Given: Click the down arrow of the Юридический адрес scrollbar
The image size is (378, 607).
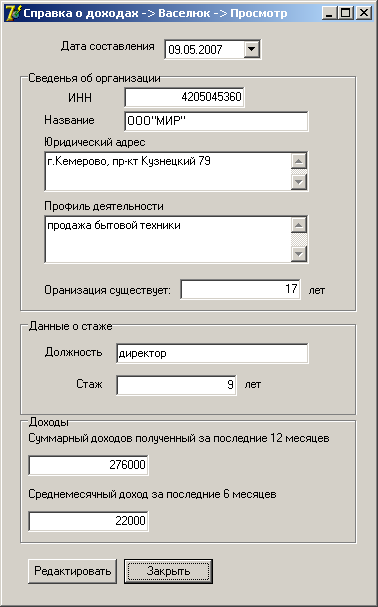Looking at the screenshot, I should [x=299, y=182].
